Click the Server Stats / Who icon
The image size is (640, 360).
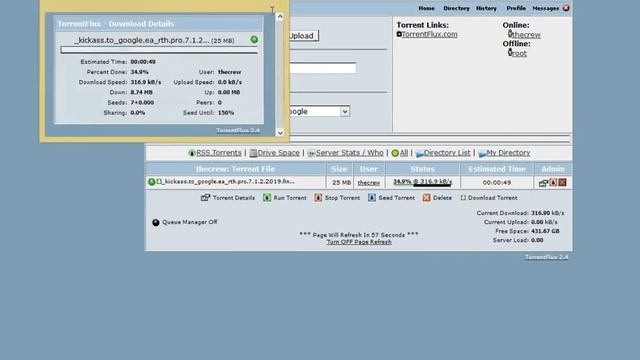coord(311,153)
